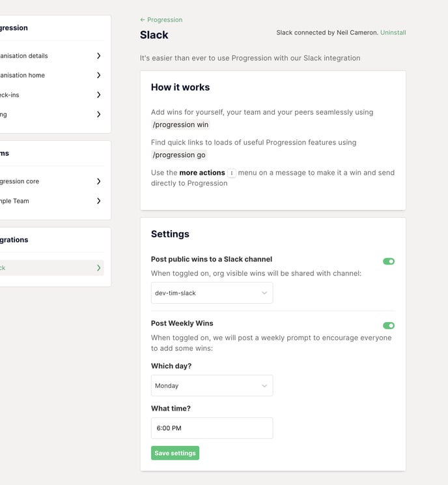Viewport: 448px width, 485px height.
Task: Click the more actions vertical dots icon
Action: 232,173
